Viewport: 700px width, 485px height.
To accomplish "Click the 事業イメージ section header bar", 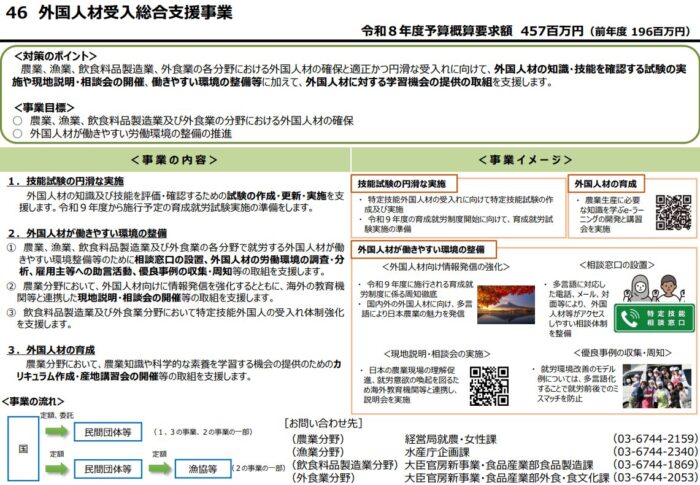I will [x=523, y=159].
